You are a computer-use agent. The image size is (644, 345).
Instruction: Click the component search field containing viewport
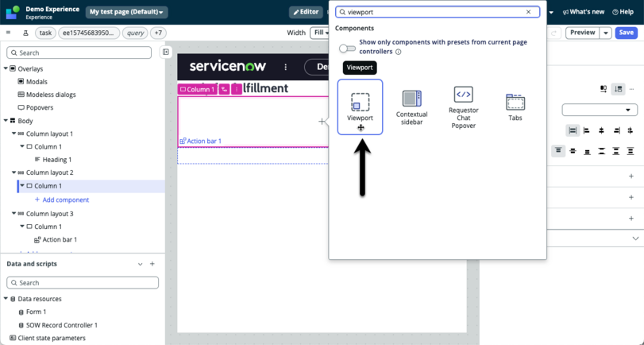pos(438,12)
